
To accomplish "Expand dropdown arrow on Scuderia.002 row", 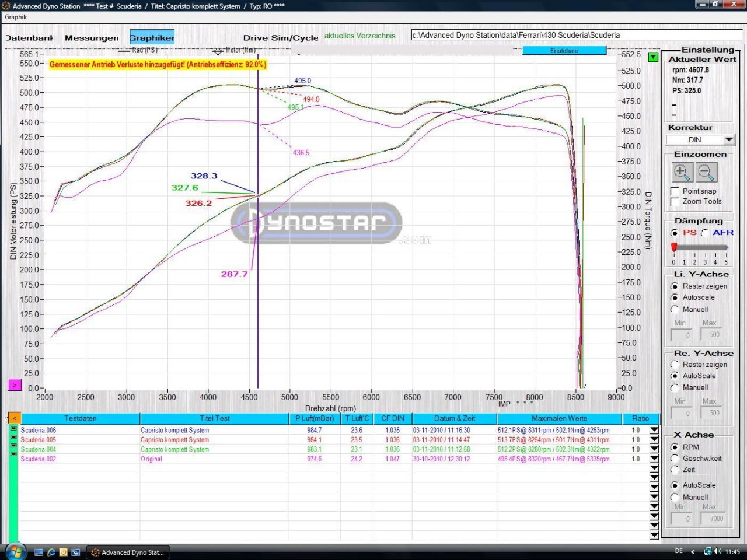I will [x=654, y=460].
